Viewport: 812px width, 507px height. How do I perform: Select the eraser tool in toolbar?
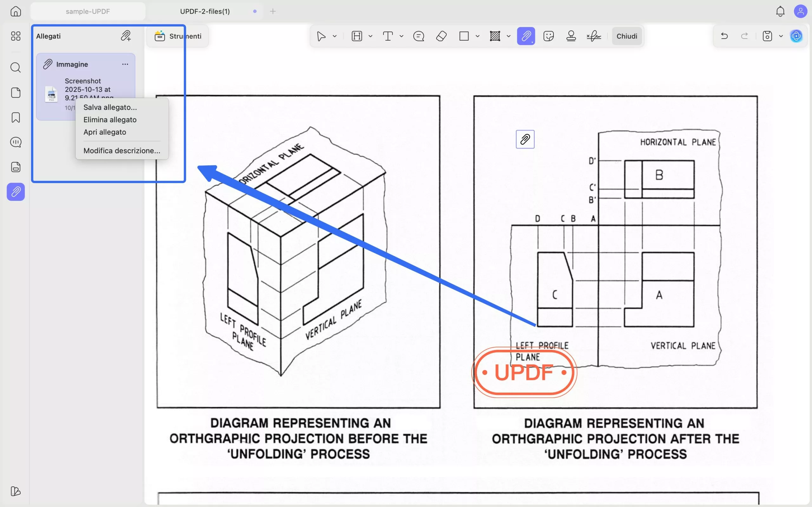coord(441,36)
